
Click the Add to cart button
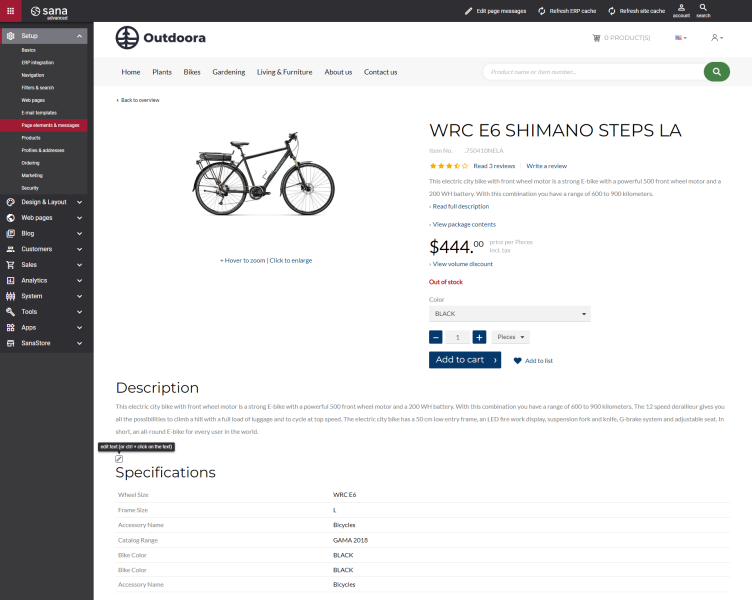click(465, 360)
